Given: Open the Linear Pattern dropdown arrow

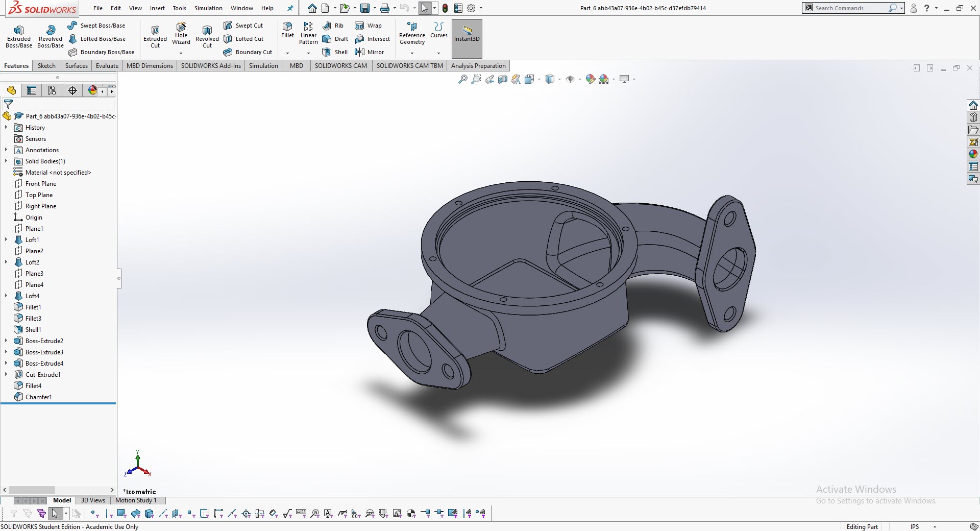Looking at the screenshot, I should [308, 53].
